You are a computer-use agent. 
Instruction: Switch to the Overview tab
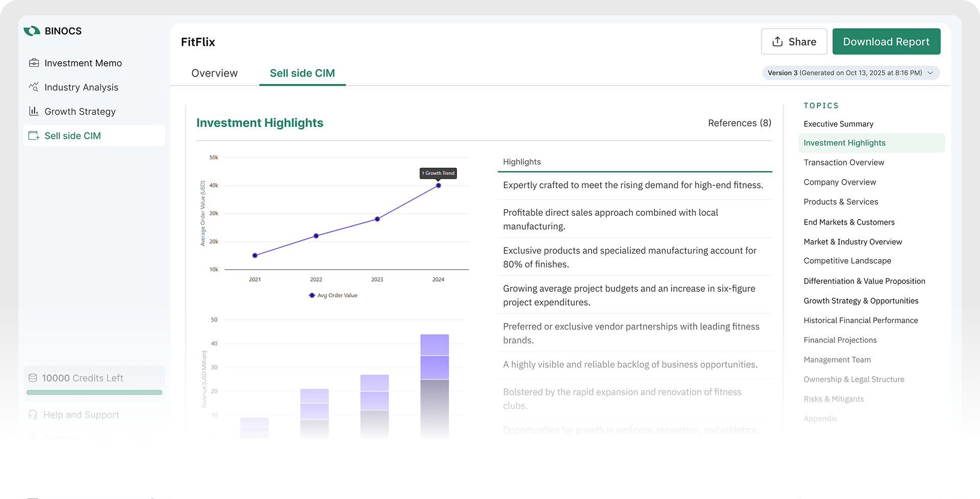click(x=214, y=73)
